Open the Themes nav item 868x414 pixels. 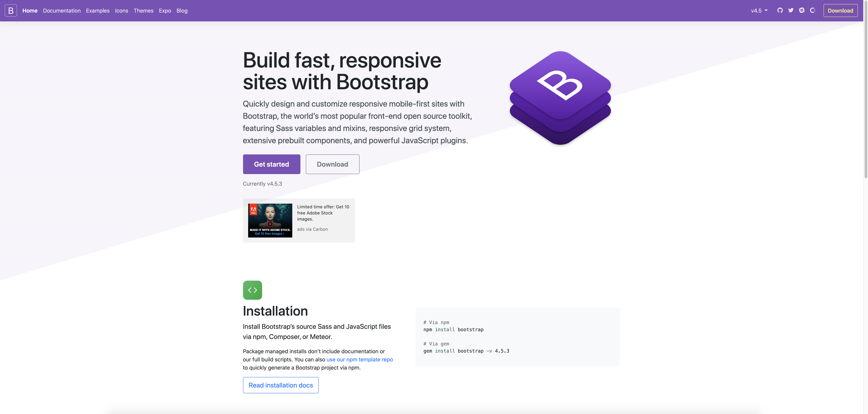[144, 11]
